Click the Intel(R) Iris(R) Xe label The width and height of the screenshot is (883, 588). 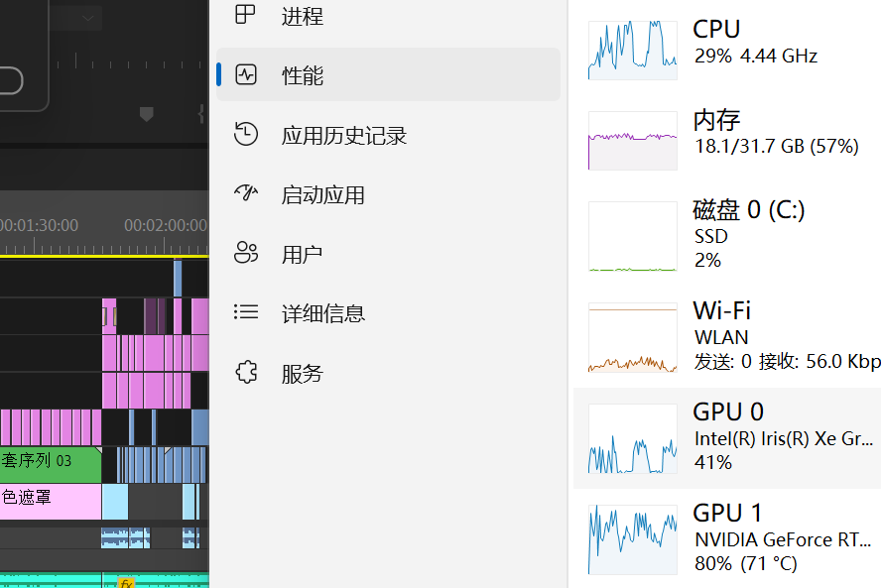pyautogui.click(x=784, y=438)
